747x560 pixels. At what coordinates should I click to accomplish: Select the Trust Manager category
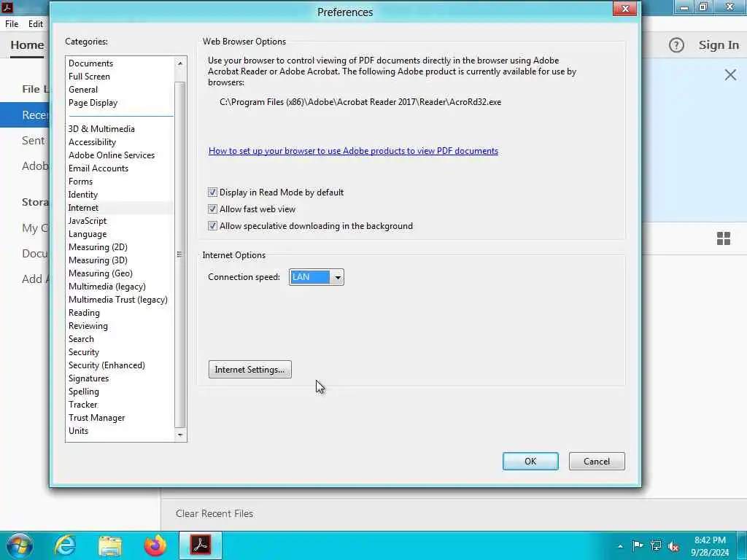(x=96, y=418)
